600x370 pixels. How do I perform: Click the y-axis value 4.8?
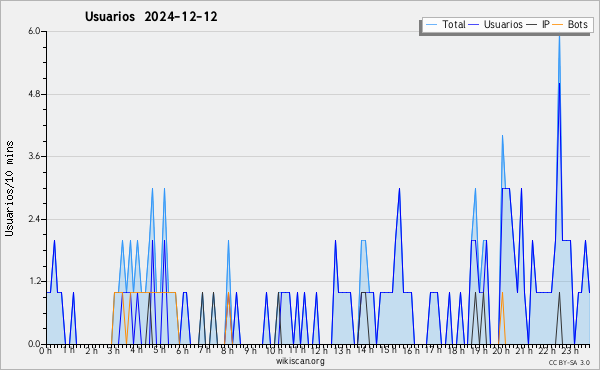click(34, 94)
